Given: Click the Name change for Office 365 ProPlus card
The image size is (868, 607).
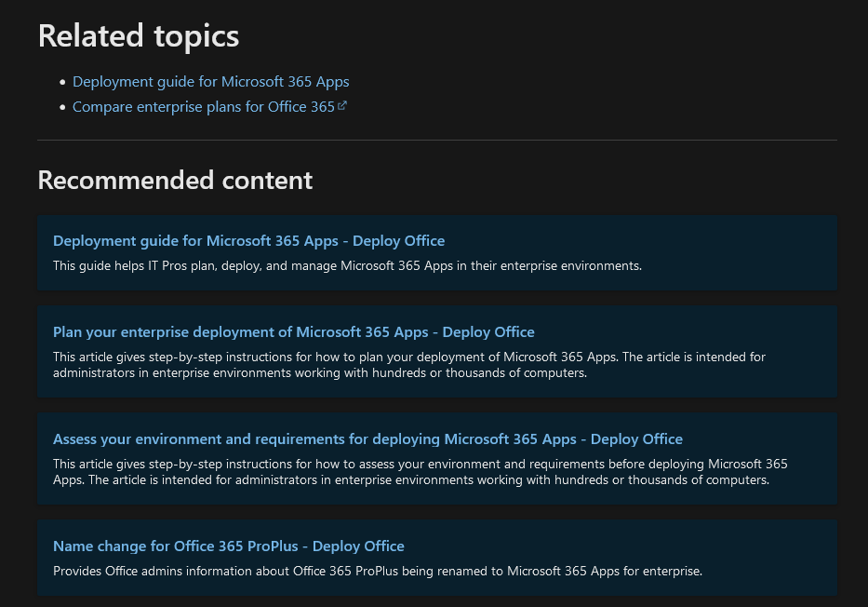Looking at the screenshot, I should coord(229,546).
